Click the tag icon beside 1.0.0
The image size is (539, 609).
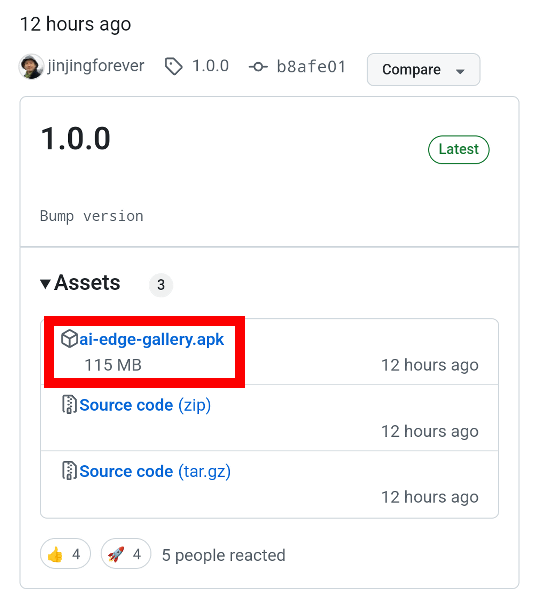173,66
